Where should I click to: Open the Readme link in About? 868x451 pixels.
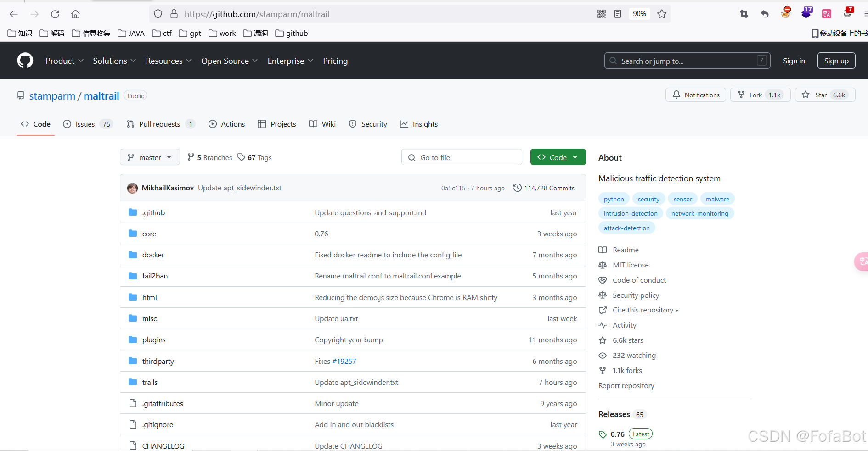tap(626, 250)
